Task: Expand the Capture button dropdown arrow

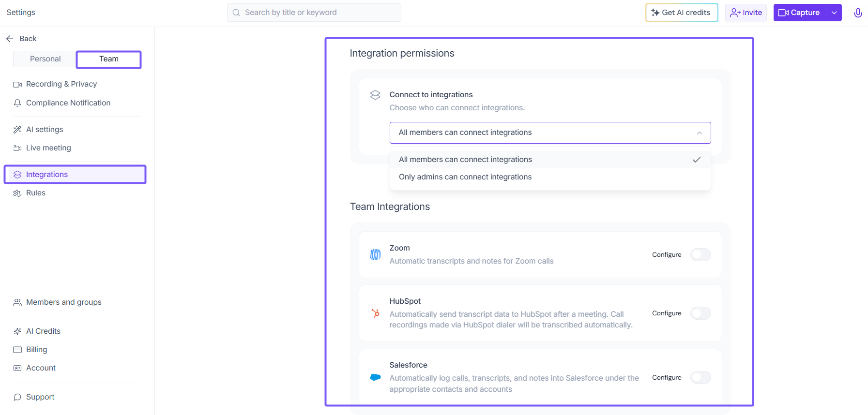Action: pyautogui.click(x=834, y=13)
